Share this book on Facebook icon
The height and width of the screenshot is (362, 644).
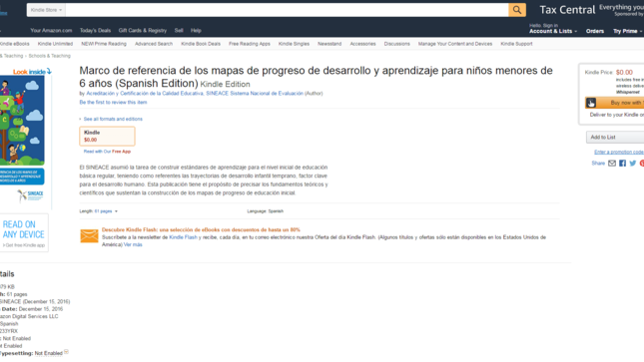pyautogui.click(x=623, y=164)
